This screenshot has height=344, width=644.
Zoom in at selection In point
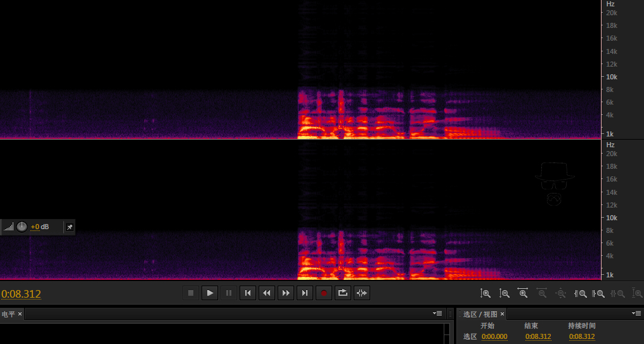pos(580,293)
